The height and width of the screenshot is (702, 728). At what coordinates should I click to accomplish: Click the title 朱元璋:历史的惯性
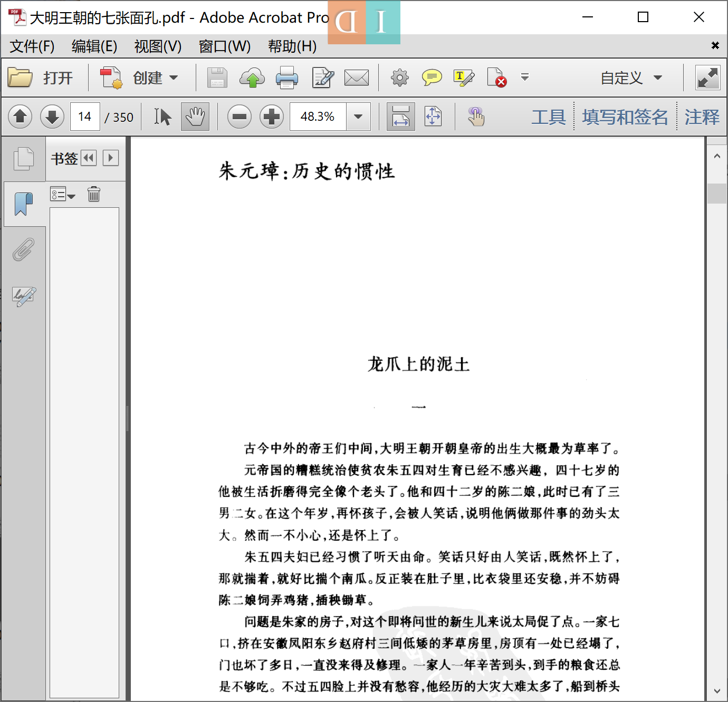click(x=306, y=171)
